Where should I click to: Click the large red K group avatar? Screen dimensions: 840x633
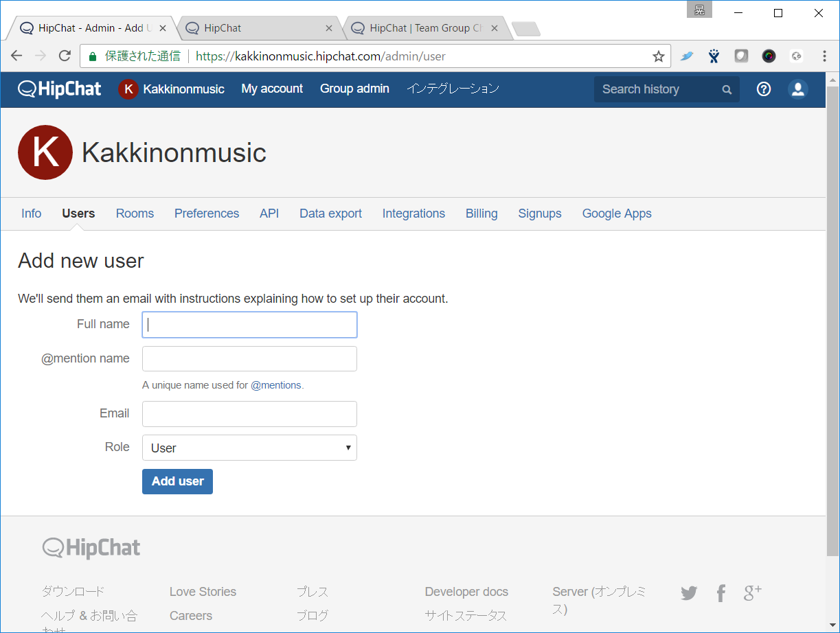[45, 152]
